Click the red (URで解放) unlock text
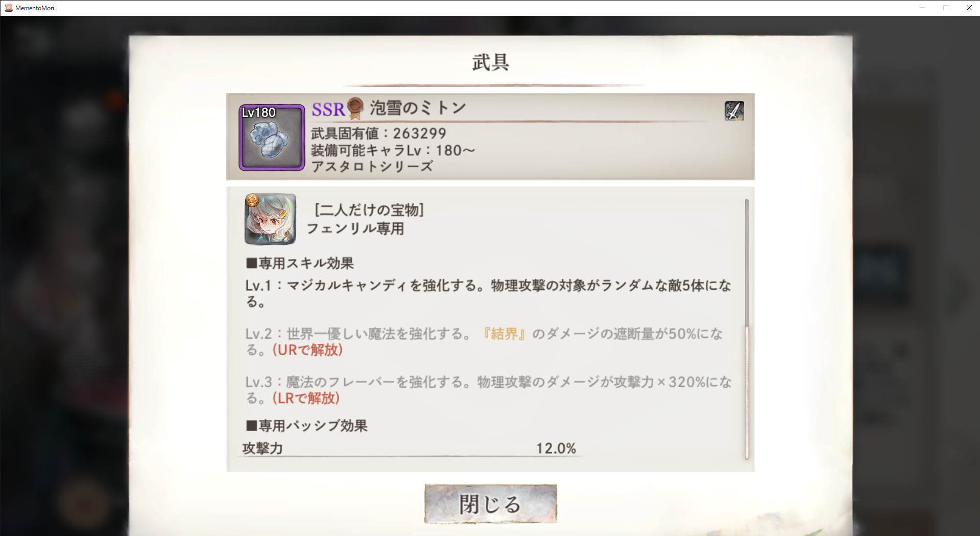This screenshot has height=536, width=980. [307, 350]
